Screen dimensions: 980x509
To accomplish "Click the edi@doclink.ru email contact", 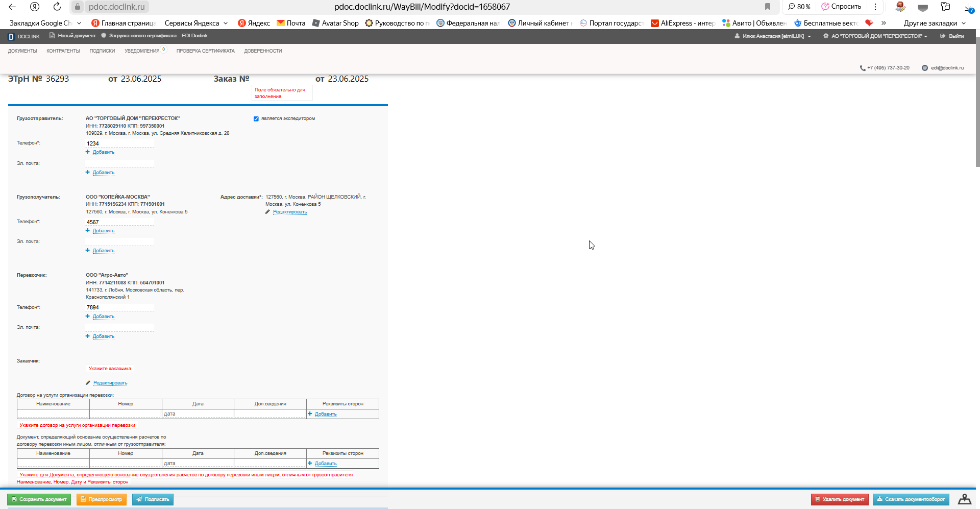I will click(x=943, y=68).
